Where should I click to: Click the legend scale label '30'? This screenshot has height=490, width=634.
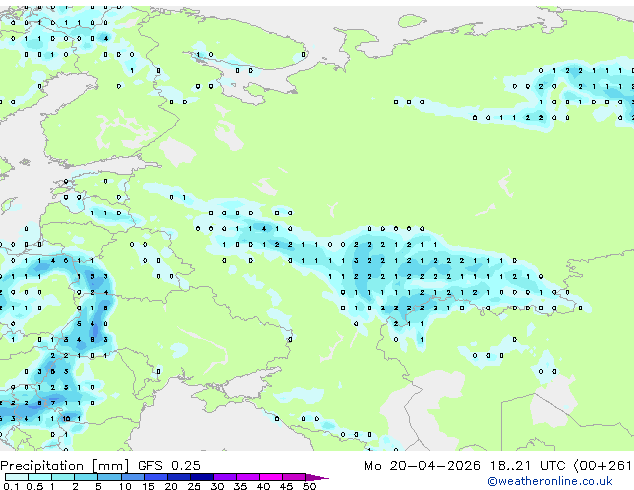(217, 486)
